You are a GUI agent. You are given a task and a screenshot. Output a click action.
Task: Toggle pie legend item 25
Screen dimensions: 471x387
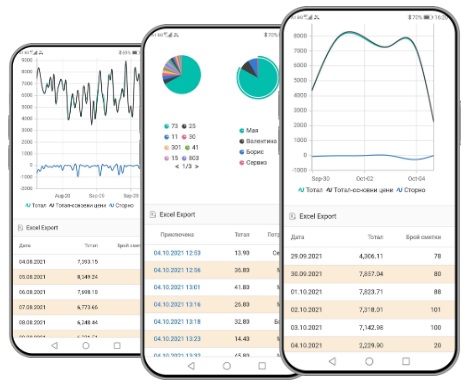[x=189, y=126]
